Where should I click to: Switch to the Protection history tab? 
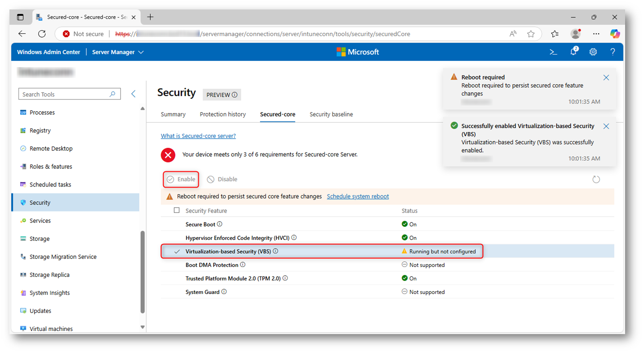pyautogui.click(x=223, y=114)
